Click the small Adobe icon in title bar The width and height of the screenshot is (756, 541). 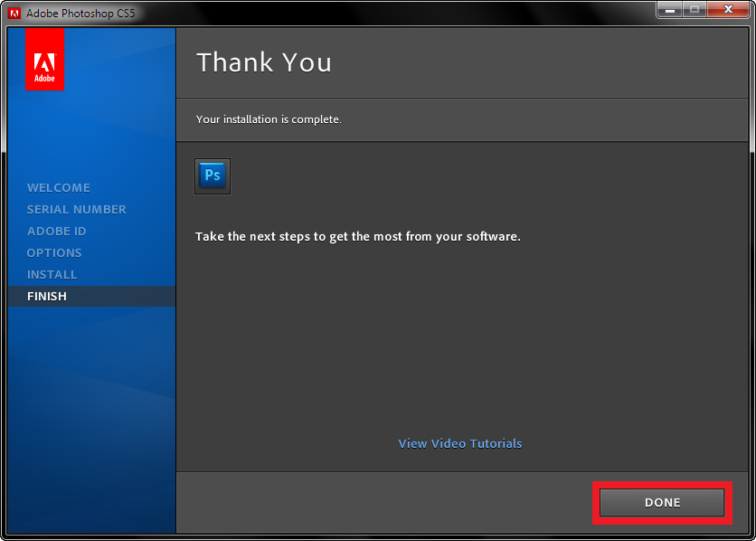[14, 14]
